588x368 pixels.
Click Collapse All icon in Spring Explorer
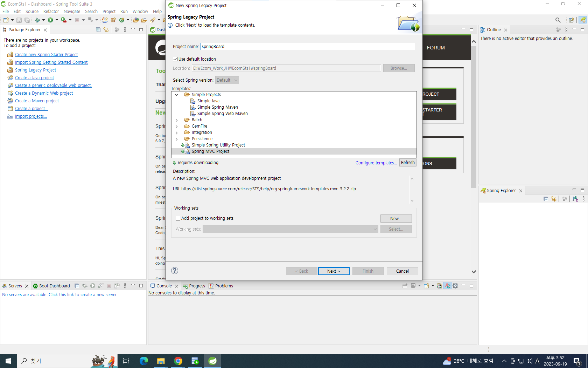(x=546, y=199)
